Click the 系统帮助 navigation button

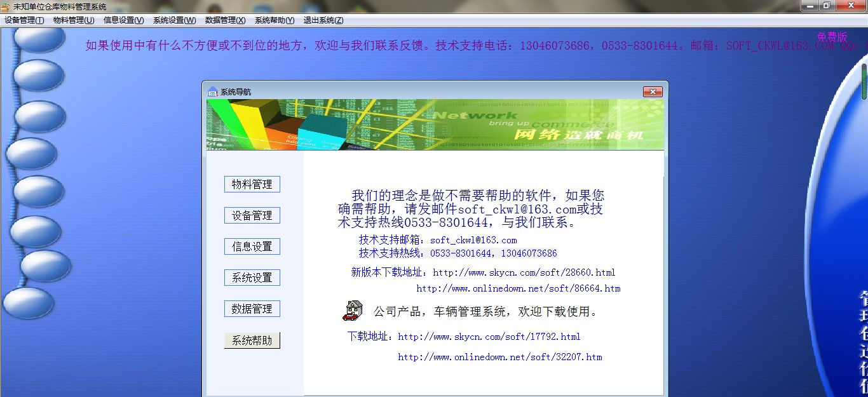tap(252, 340)
